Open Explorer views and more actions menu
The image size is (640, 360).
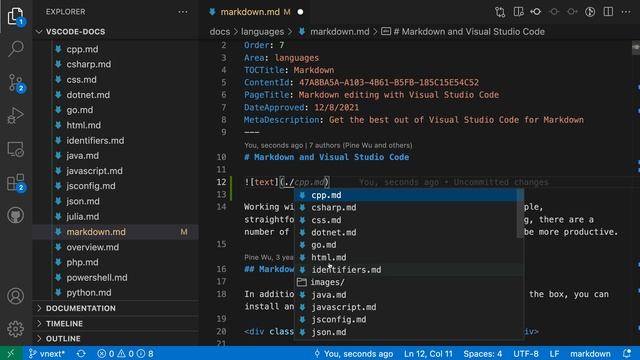(183, 12)
